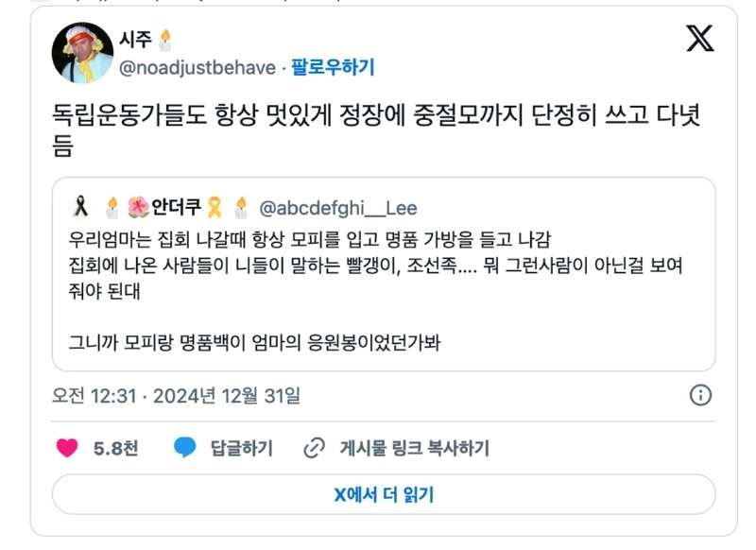Image resolution: width=756 pixels, height=550 pixels.
Task: Click the 팔로우하기 follow link
Action: [332, 67]
